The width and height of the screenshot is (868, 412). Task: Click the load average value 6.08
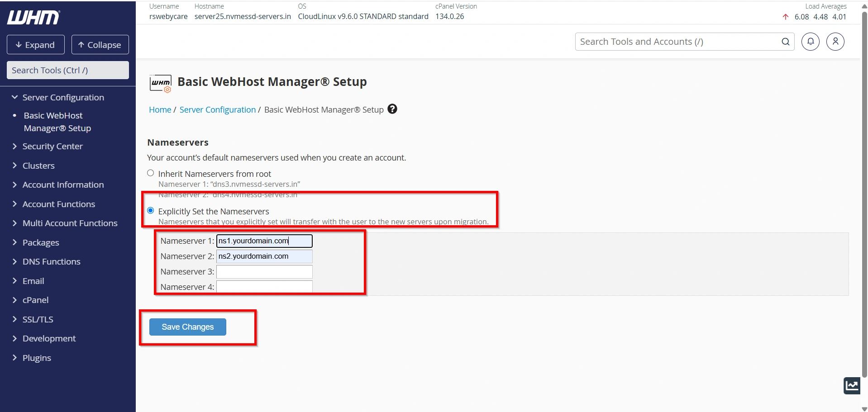point(801,17)
